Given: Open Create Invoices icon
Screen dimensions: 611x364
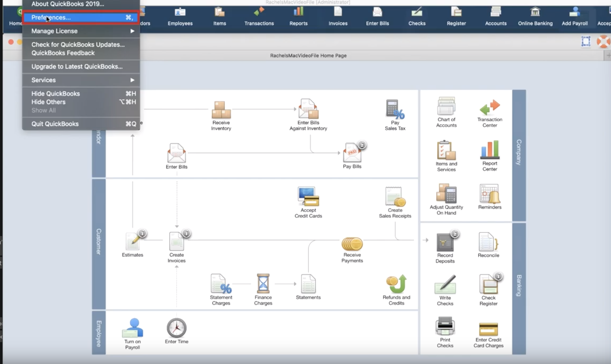Looking at the screenshot, I should [176, 247].
